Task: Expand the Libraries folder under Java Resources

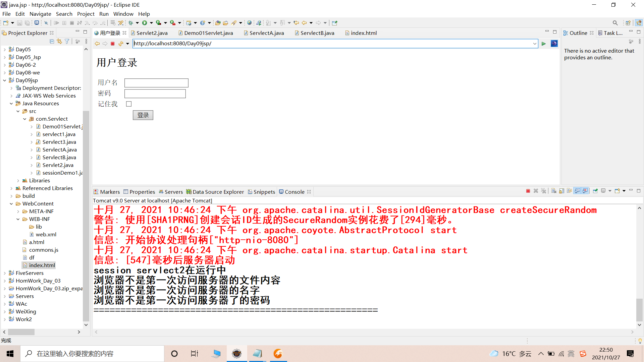Action: 18,181
